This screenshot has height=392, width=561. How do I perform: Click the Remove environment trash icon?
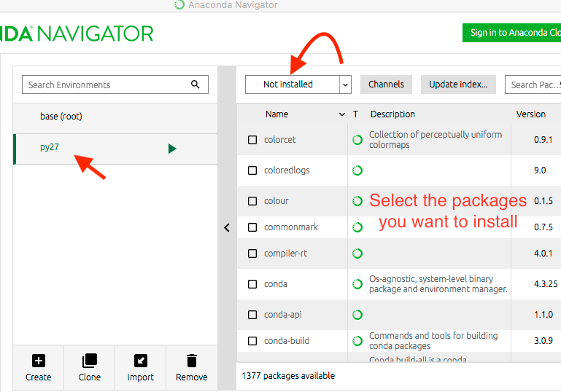(x=192, y=361)
